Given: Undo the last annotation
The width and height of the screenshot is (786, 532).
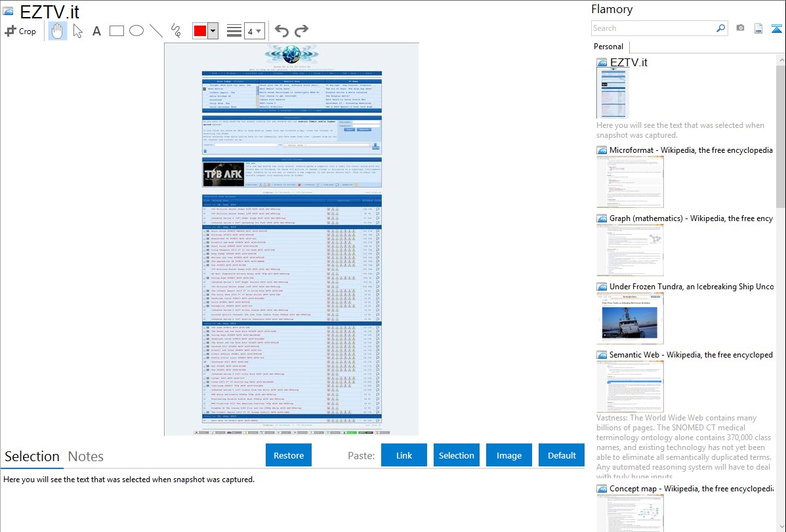Looking at the screenshot, I should click(281, 31).
